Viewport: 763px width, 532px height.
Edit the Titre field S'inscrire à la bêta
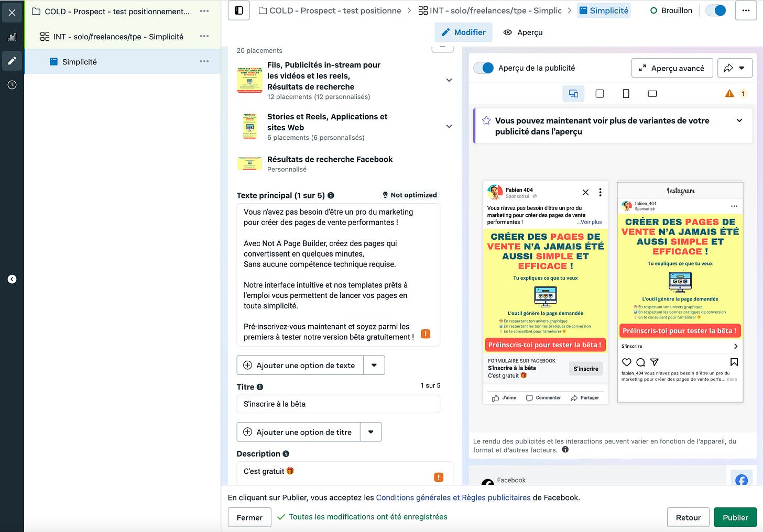coord(338,404)
